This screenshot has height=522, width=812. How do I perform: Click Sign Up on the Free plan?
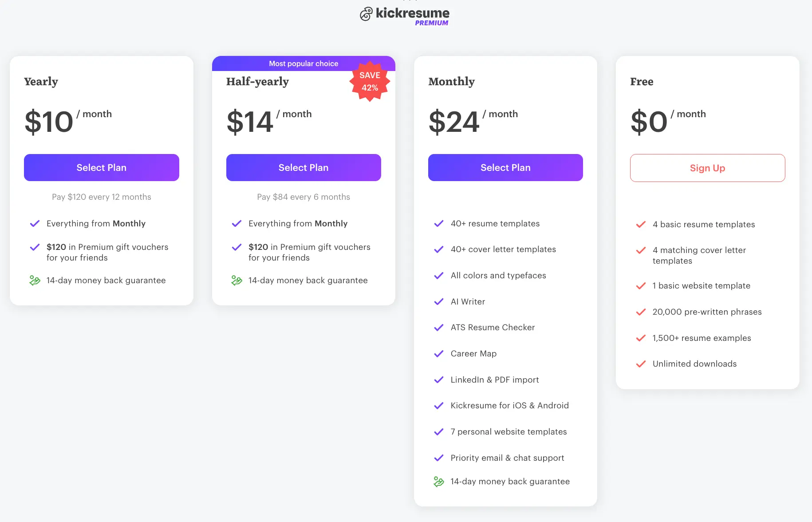pos(707,168)
